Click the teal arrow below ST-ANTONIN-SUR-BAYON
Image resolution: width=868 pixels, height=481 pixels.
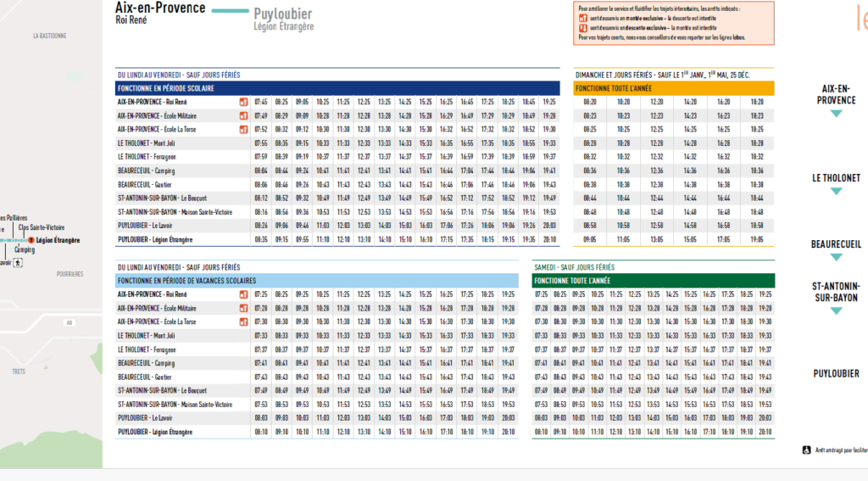pyautogui.click(x=836, y=310)
